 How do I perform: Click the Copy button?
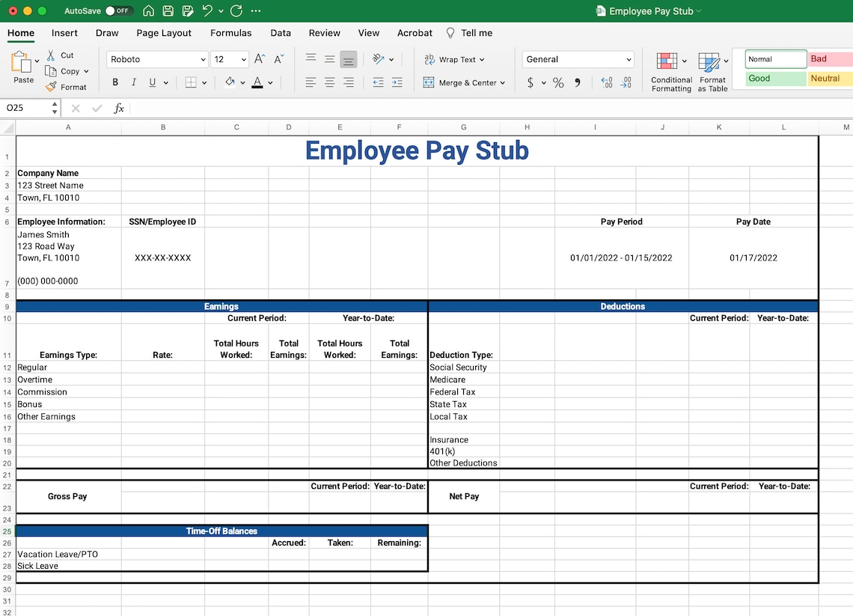click(62, 71)
